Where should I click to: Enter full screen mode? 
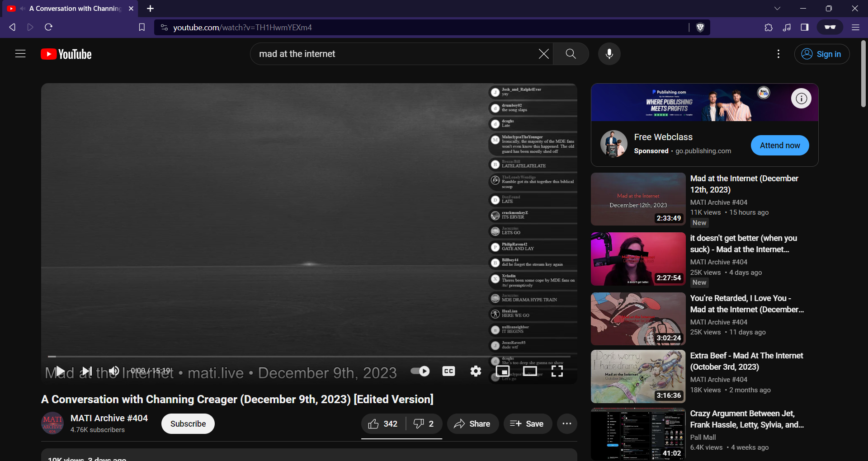pyautogui.click(x=557, y=371)
